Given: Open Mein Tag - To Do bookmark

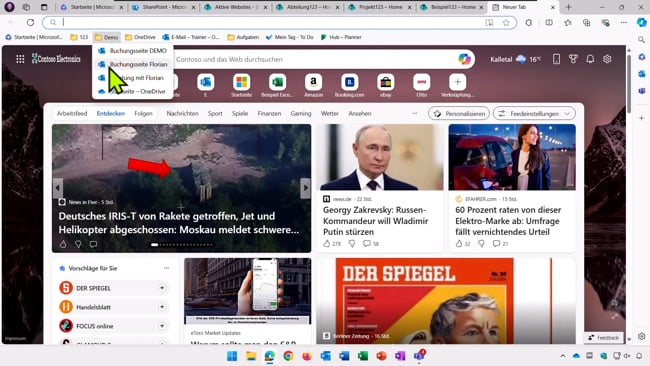Looking at the screenshot, I should tap(289, 37).
